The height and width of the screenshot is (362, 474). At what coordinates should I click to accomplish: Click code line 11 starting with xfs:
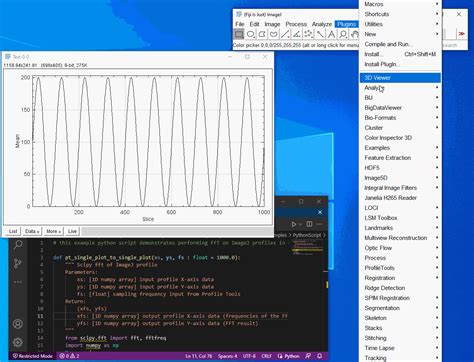182,316
